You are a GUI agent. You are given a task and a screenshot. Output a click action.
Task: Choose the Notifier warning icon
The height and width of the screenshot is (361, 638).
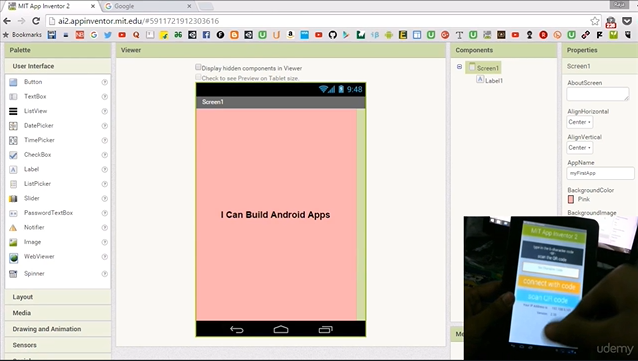(x=13, y=228)
